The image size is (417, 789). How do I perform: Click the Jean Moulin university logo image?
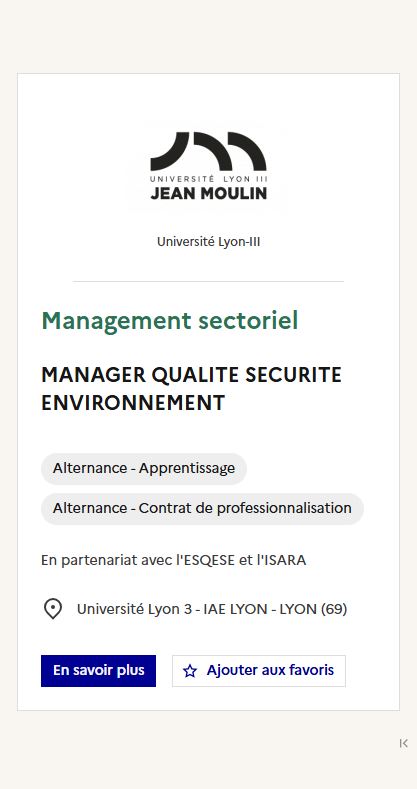[x=208, y=167]
